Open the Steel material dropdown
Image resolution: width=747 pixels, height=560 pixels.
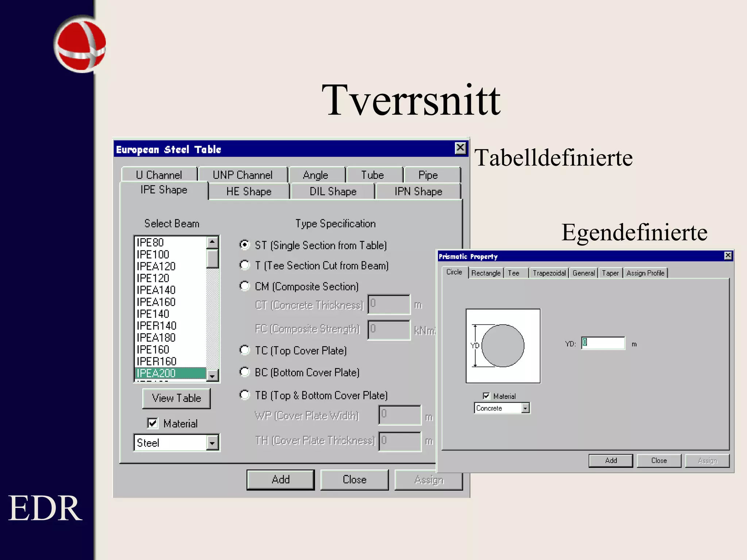pos(212,443)
